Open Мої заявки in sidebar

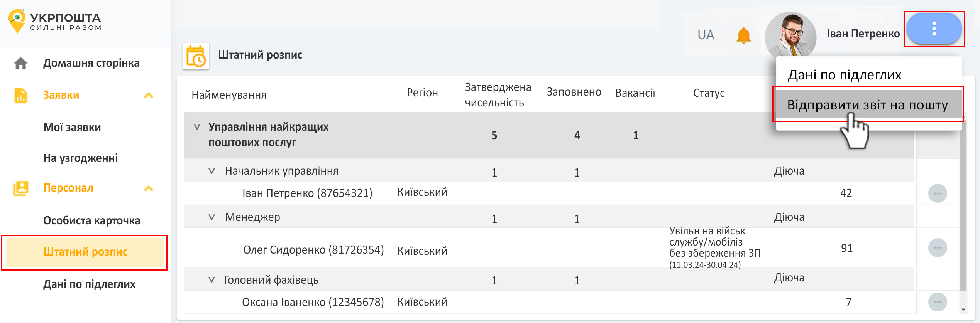pyautogui.click(x=72, y=127)
